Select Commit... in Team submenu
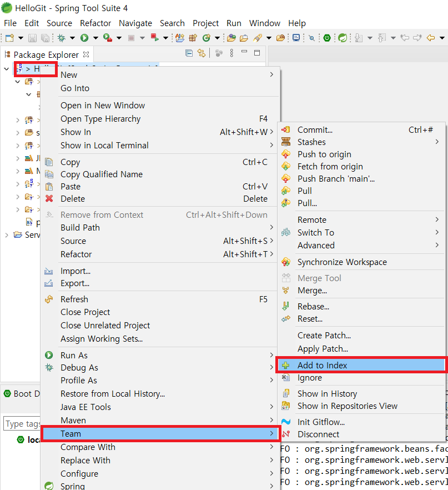This screenshot has width=448, height=490. [x=361, y=129]
